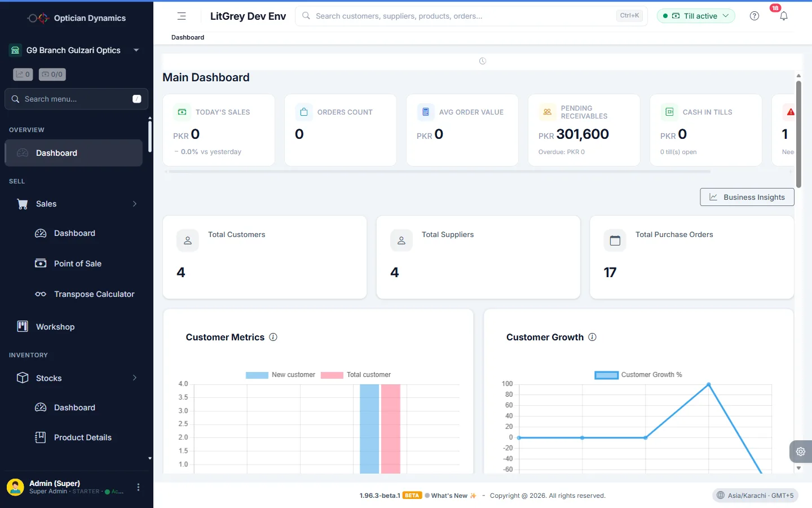Click Asia/Karachi GMT+5 timezone chip
The height and width of the screenshot is (508, 812).
(x=755, y=496)
